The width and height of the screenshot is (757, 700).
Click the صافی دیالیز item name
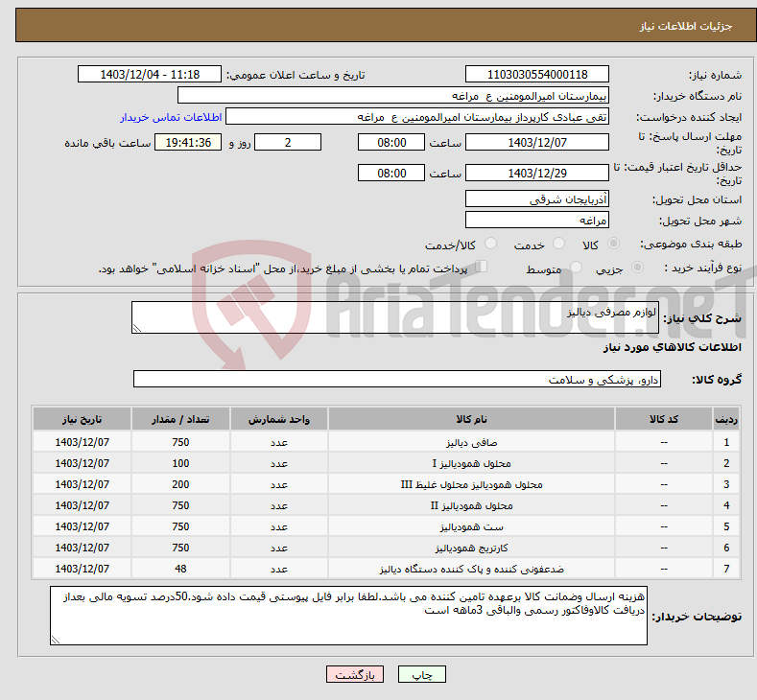pos(471,442)
